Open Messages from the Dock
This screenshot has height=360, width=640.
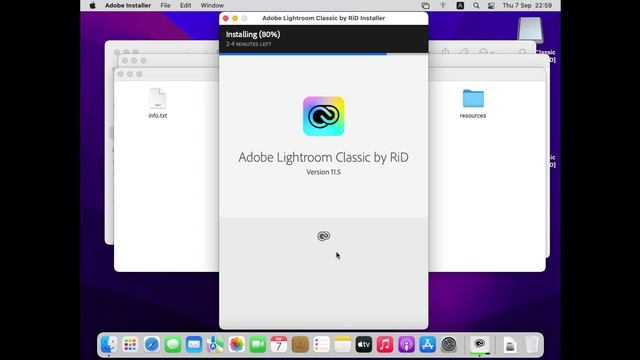[173, 345]
